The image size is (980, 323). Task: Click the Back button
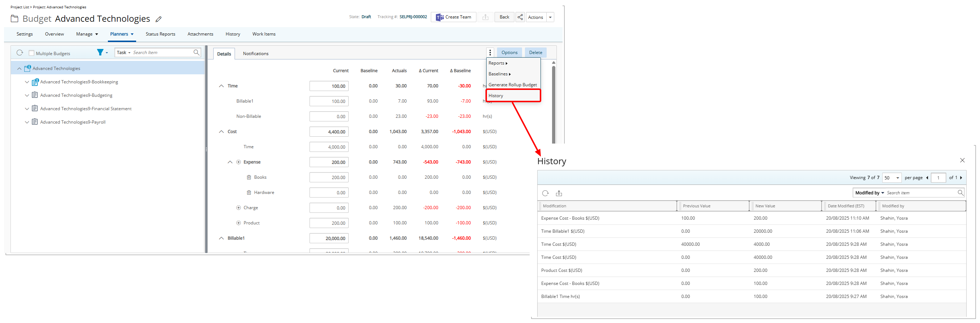coord(504,17)
